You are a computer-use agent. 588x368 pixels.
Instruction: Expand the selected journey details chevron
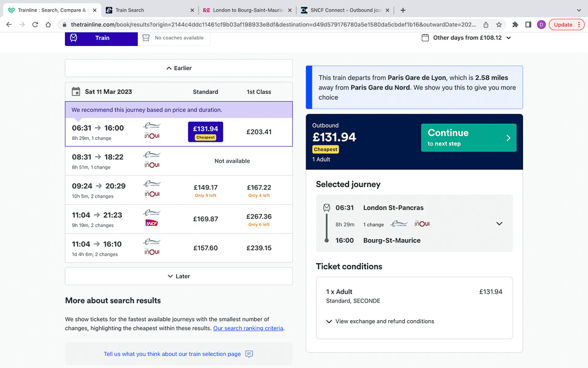click(499, 223)
